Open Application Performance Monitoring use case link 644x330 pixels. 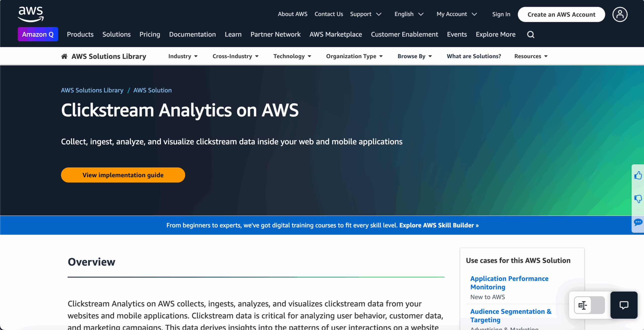coord(509,283)
